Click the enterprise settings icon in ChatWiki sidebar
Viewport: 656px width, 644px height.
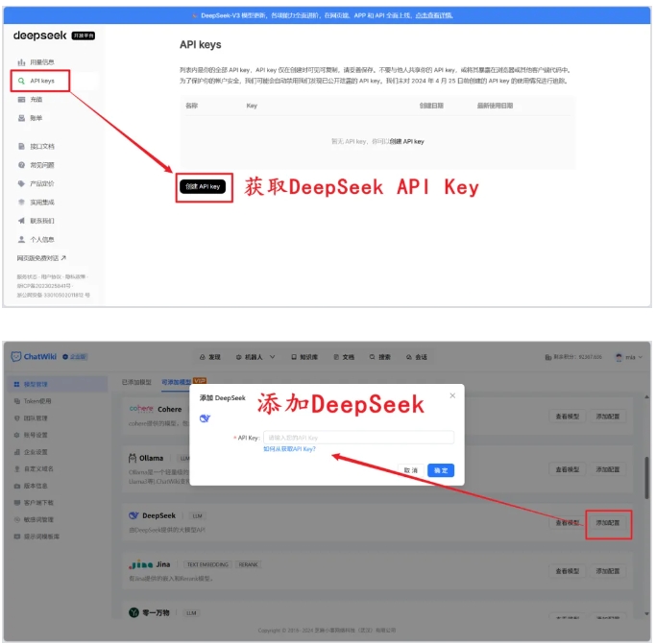pos(16,452)
